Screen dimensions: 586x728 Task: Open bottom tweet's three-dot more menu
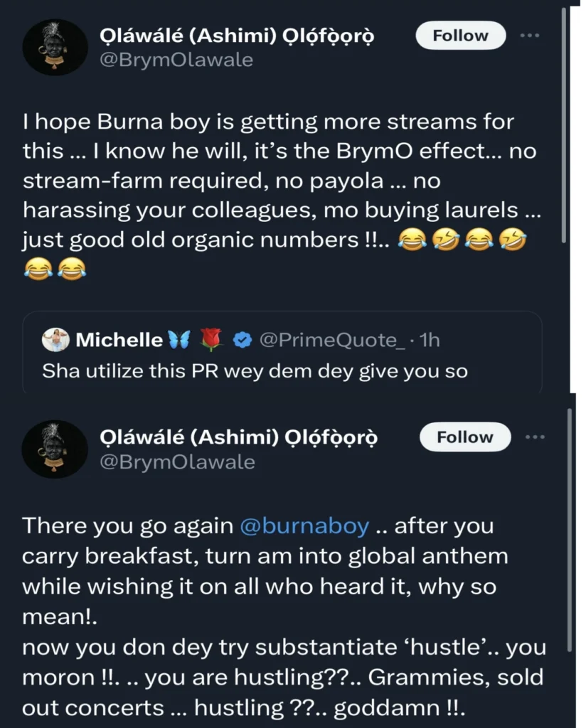pyautogui.click(x=533, y=437)
